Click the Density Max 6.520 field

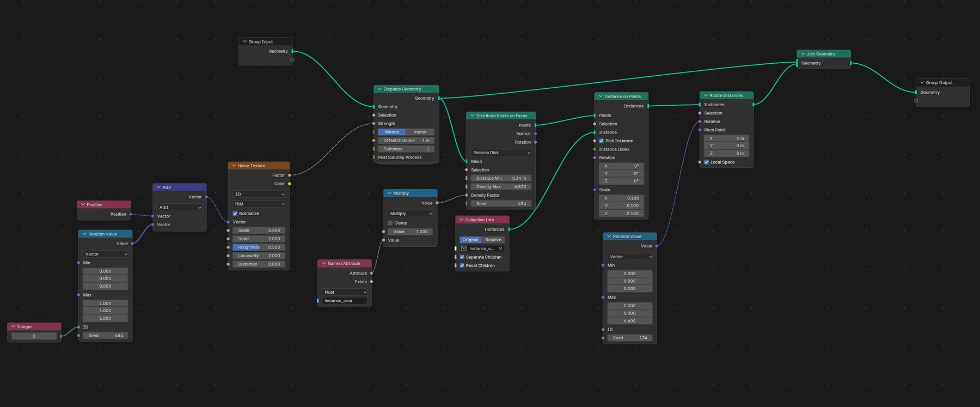[501, 187]
